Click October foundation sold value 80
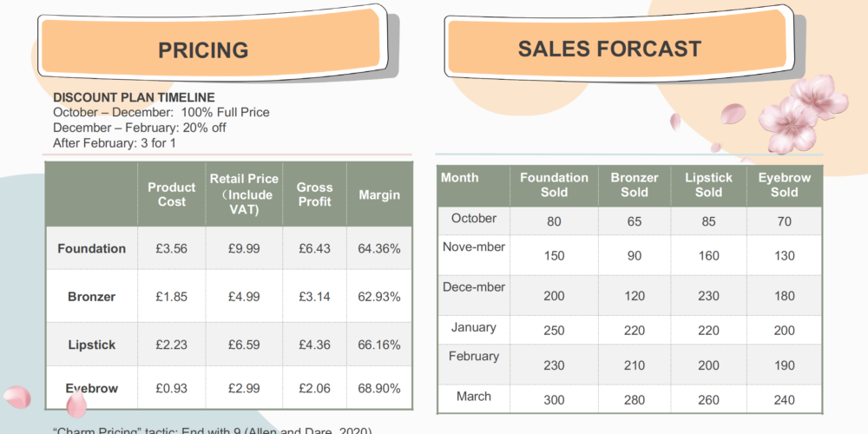Image resolution: width=868 pixels, height=434 pixels. 554,221
